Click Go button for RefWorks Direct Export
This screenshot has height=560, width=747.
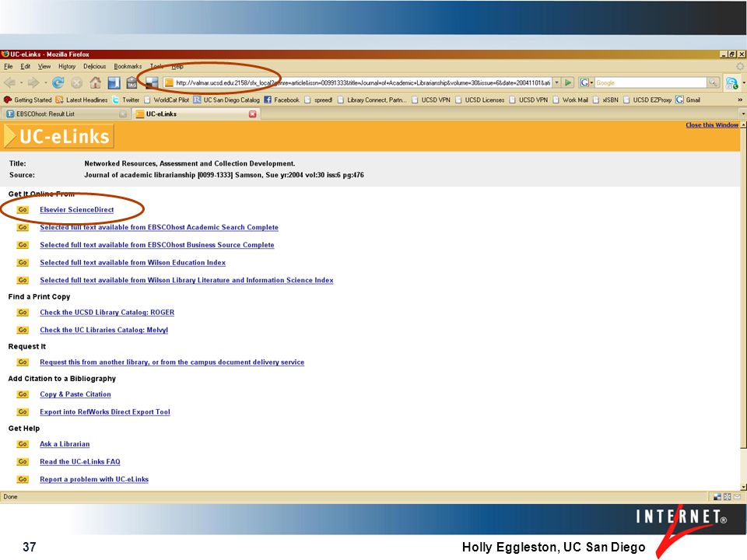click(23, 412)
